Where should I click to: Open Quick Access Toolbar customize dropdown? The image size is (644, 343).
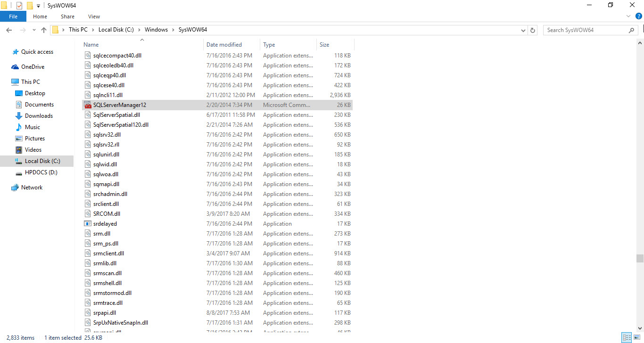click(38, 6)
